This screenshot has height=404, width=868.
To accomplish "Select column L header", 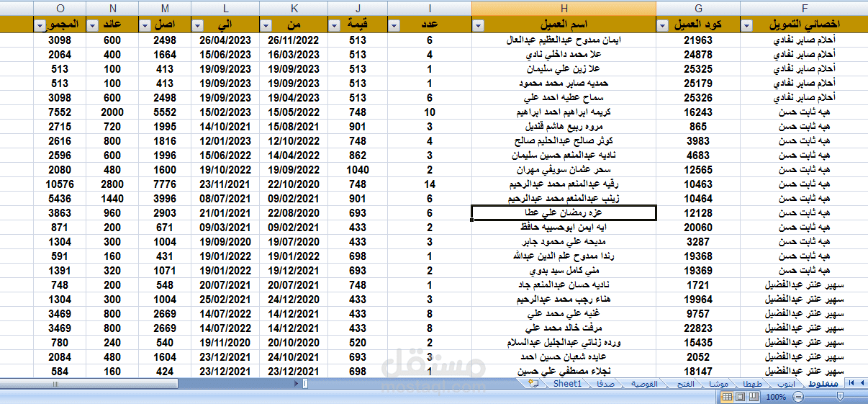I will tap(226, 8).
